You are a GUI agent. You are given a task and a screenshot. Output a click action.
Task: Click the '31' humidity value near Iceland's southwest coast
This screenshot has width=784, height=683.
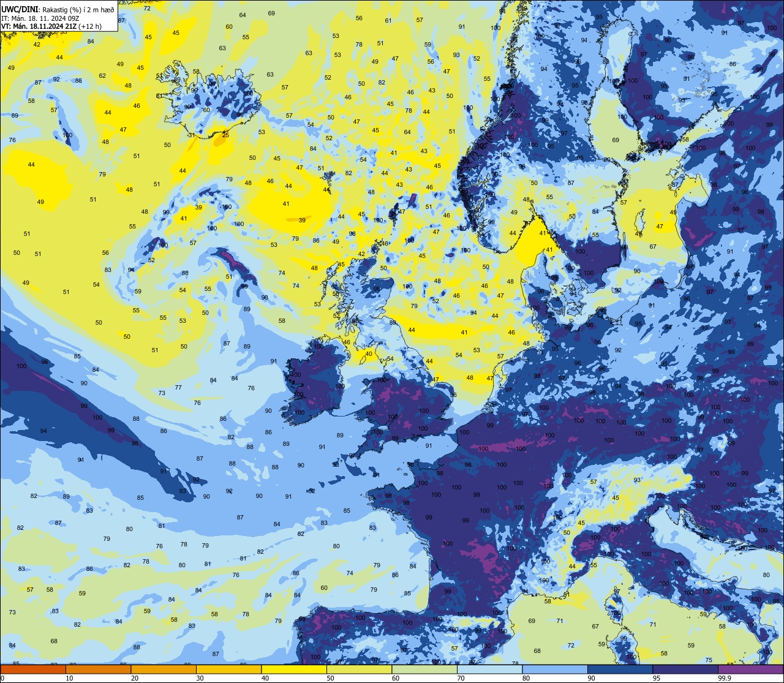click(191, 135)
